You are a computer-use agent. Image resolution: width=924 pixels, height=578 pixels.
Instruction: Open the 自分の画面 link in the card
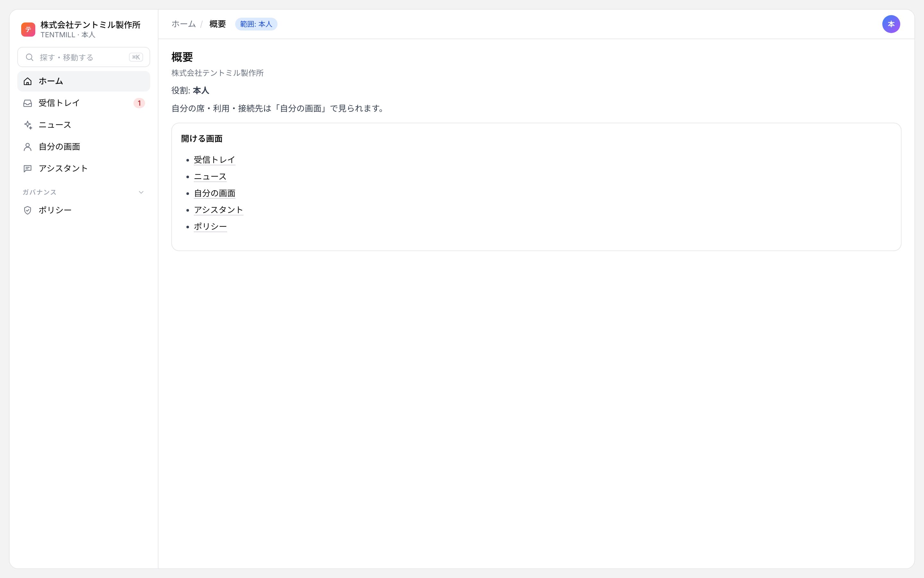215,193
